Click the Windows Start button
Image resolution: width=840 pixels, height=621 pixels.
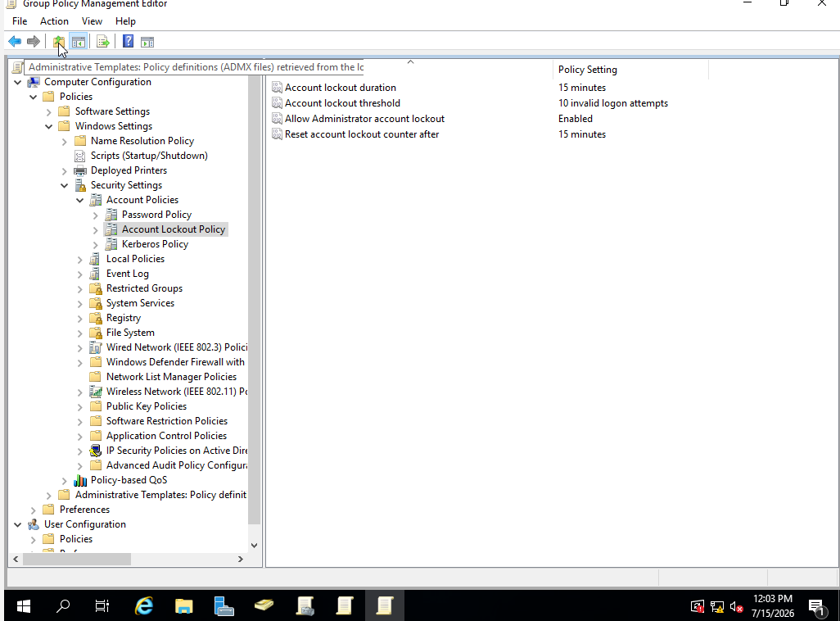click(x=24, y=606)
